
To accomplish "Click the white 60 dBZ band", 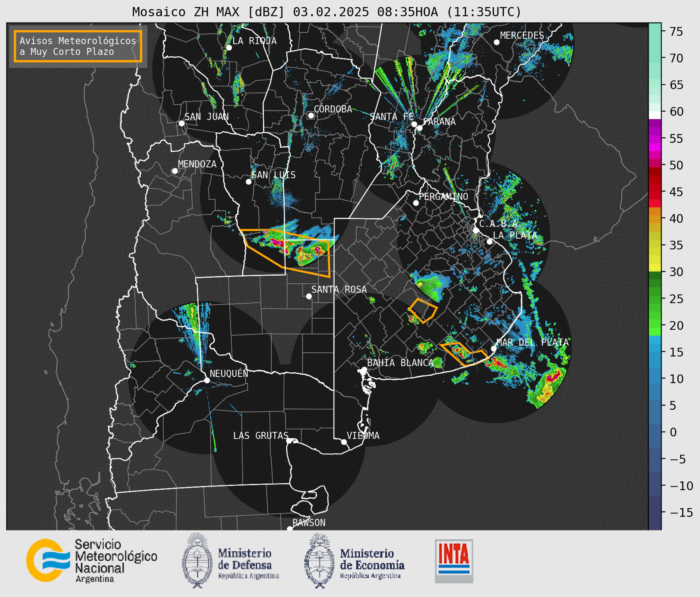I will coord(655,115).
